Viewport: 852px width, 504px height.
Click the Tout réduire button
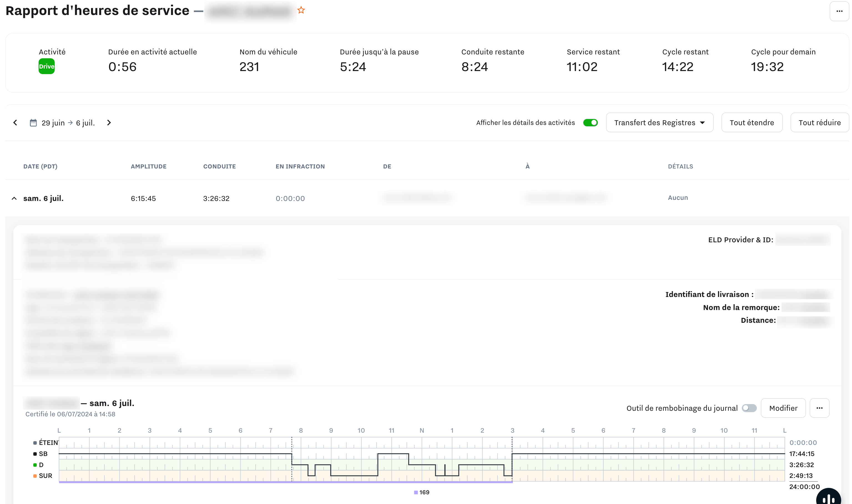click(x=820, y=123)
